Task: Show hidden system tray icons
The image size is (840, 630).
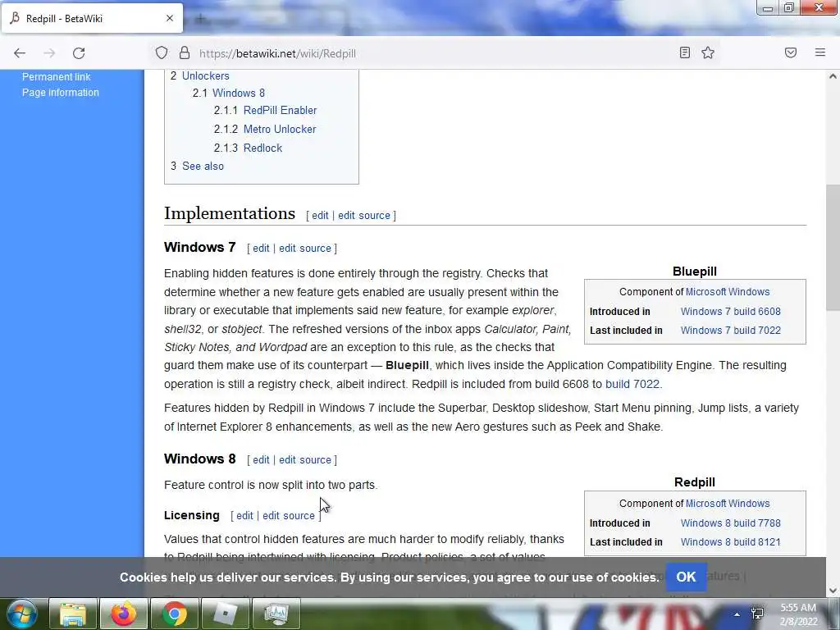Action: (x=737, y=614)
